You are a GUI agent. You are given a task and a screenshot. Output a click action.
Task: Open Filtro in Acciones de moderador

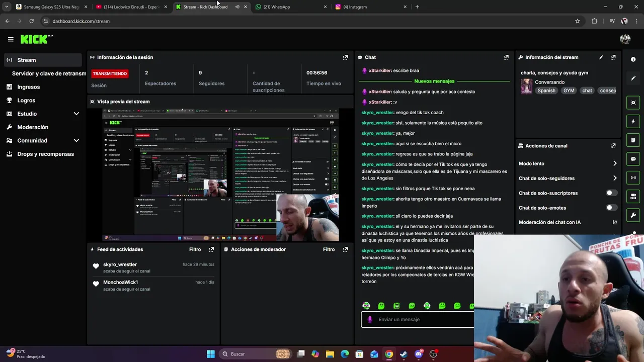[x=329, y=249]
